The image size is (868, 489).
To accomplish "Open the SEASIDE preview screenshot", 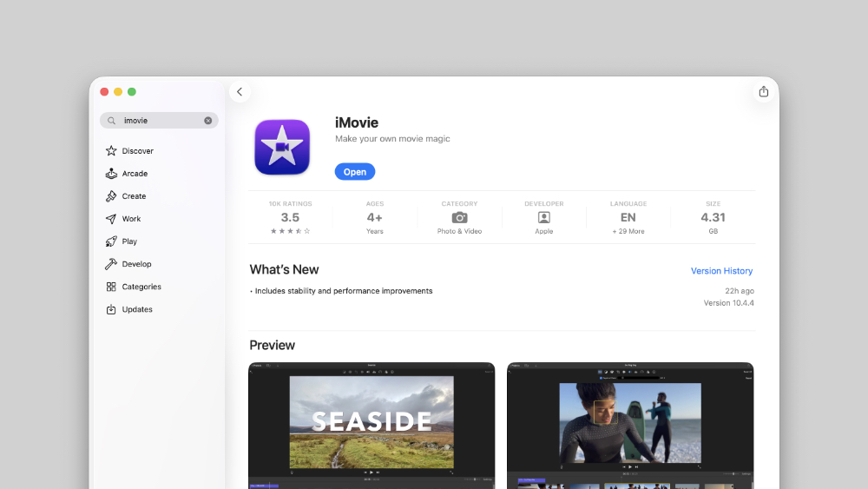I will click(372, 424).
